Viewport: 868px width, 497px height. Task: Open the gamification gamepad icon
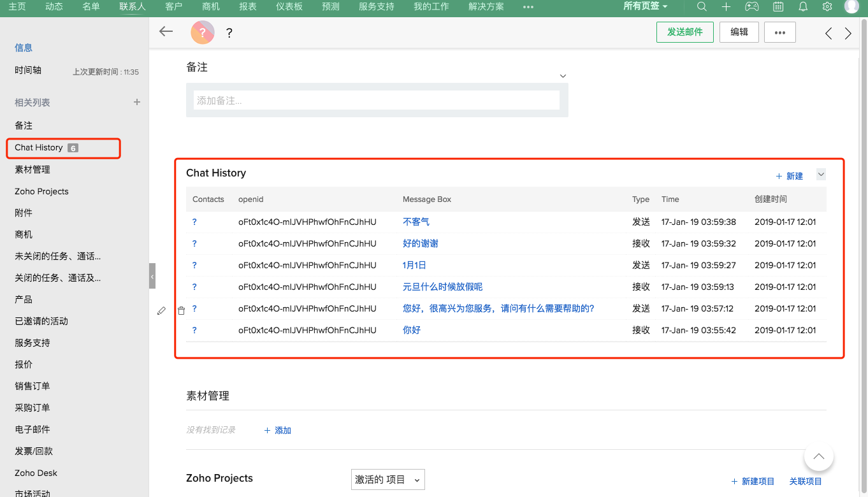tap(751, 7)
